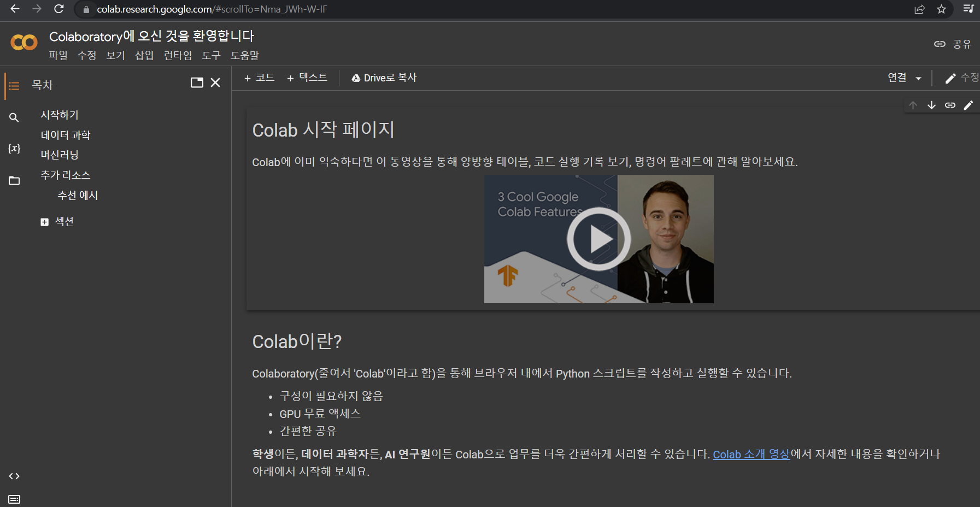The image size is (980, 507).
Task: Move the cell up with the arrow icon
Action: click(x=913, y=105)
